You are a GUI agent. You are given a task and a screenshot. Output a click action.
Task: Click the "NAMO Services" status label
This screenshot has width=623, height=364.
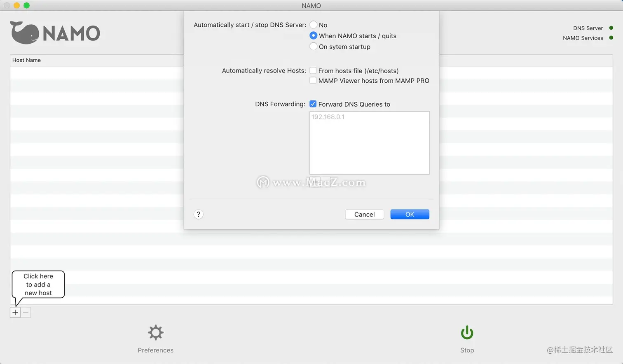[583, 38]
